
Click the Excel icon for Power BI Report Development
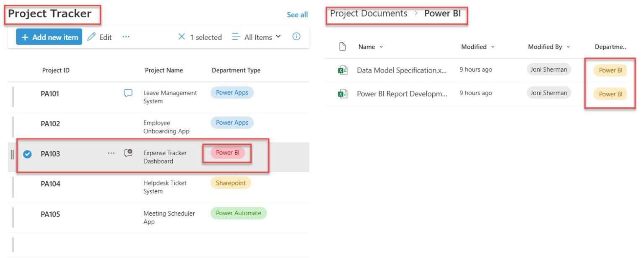pos(342,93)
